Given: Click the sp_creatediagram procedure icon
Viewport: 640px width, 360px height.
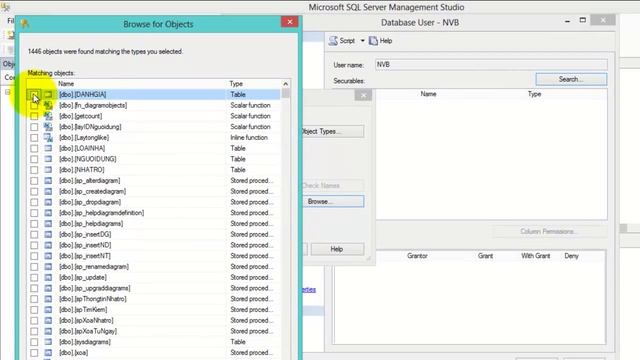Looking at the screenshot, I should click(x=48, y=191).
